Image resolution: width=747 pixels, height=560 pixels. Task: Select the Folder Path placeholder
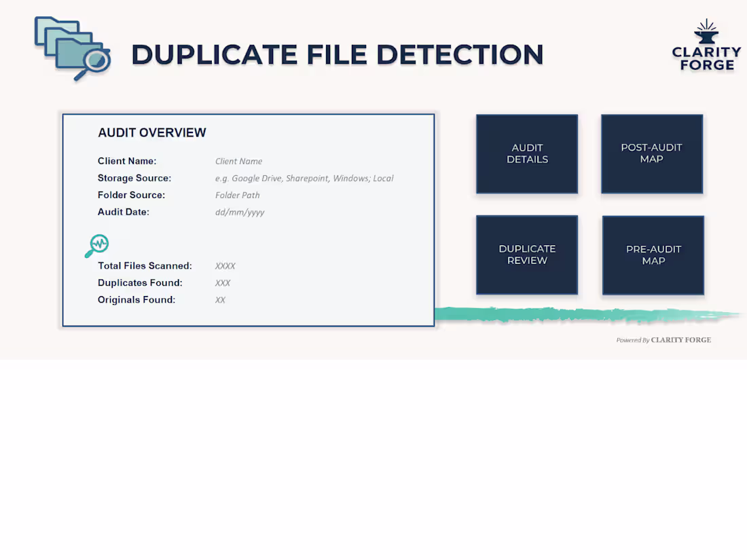tap(237, 195)
